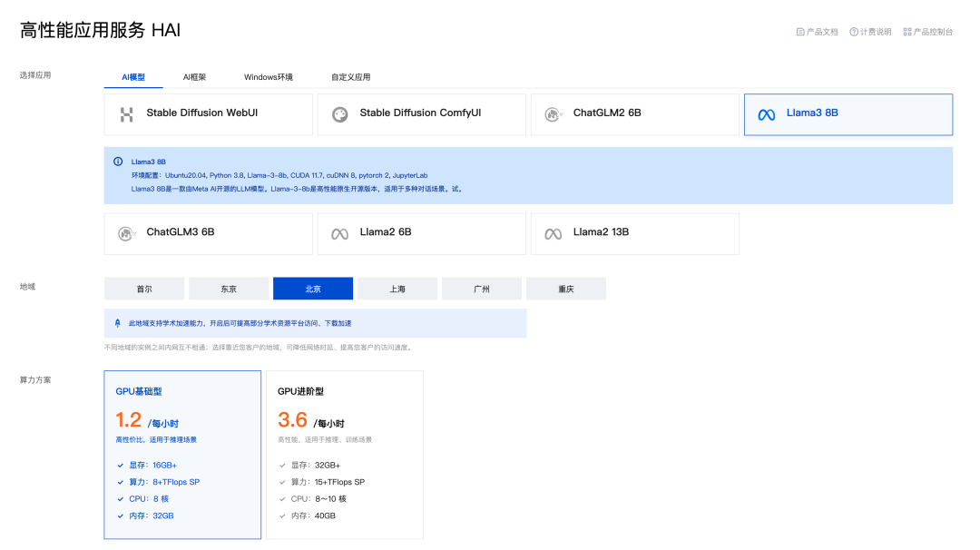Go to 产品控制台 product console
The image size is (980, 550).
pyautogui.click(x=927, y=32)
